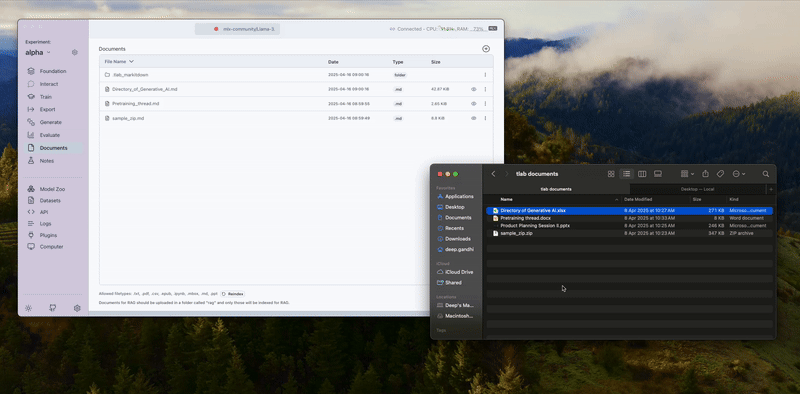Select sample_zip.zip in Finder
Image resolution: width=800 pixels, height=394 pixels.
click(630, 233)
